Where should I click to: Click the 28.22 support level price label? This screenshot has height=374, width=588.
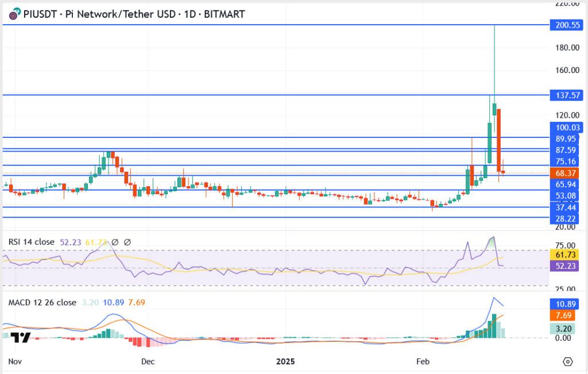click(566, 218)
